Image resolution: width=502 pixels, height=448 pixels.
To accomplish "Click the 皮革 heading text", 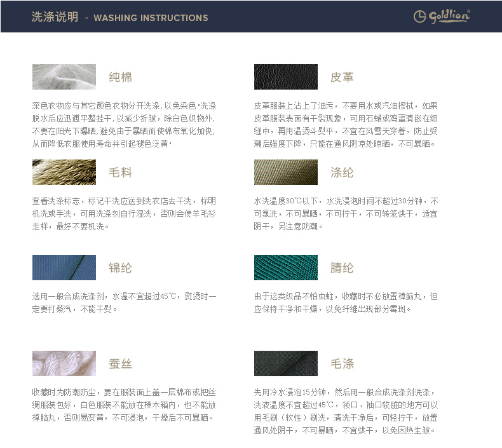I will [343, 77].
